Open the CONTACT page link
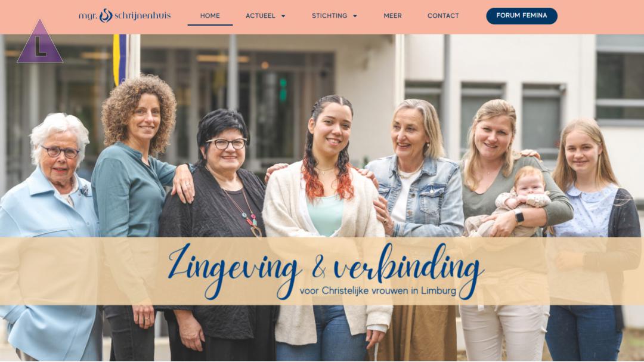Viewport: 644px width, 362px height. [443, 16]
